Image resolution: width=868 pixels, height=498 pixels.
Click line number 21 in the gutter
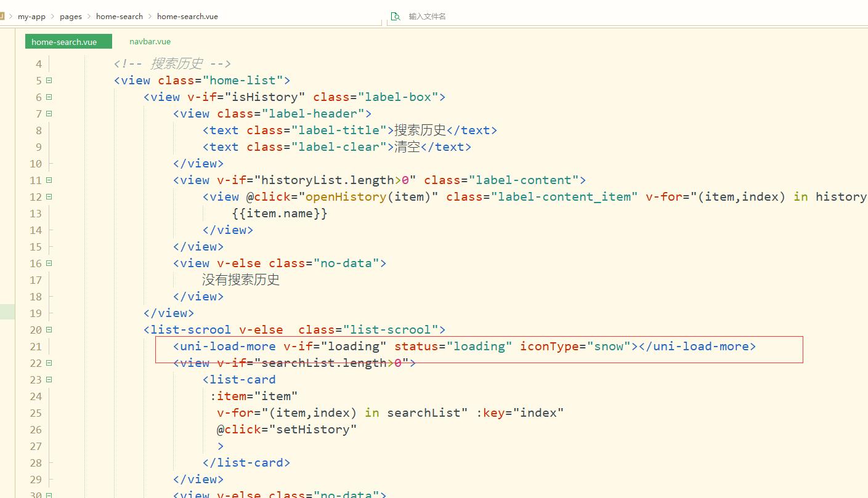tap(36, 347)
